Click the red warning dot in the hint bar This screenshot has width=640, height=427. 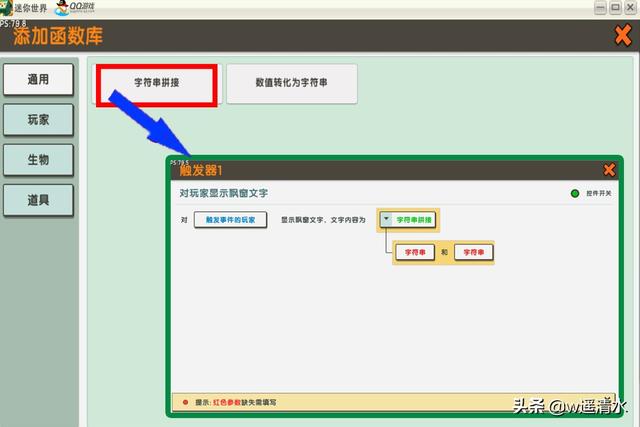click(185, 402)
